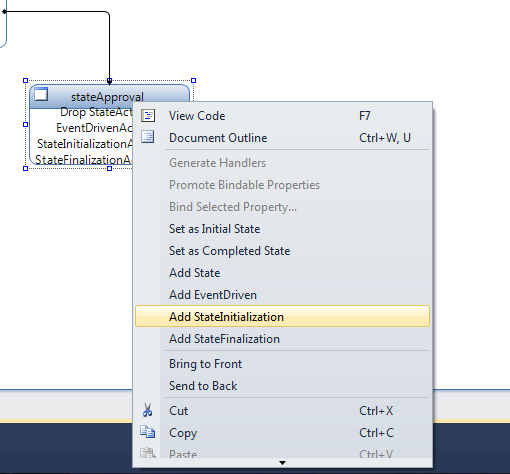Choose View Code from the context menu
Image resolution: width=510 pixels, height=474 pixels.
(x=282, y=116)
